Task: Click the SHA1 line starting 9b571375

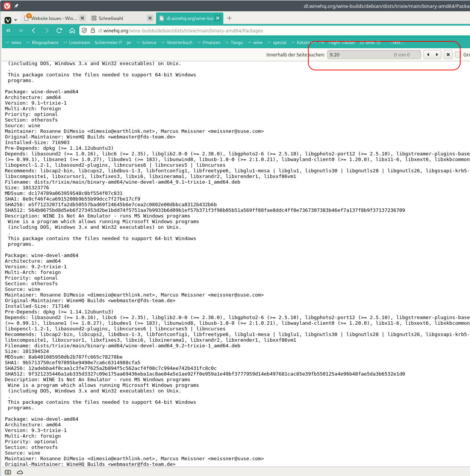Action: (73, 363)
